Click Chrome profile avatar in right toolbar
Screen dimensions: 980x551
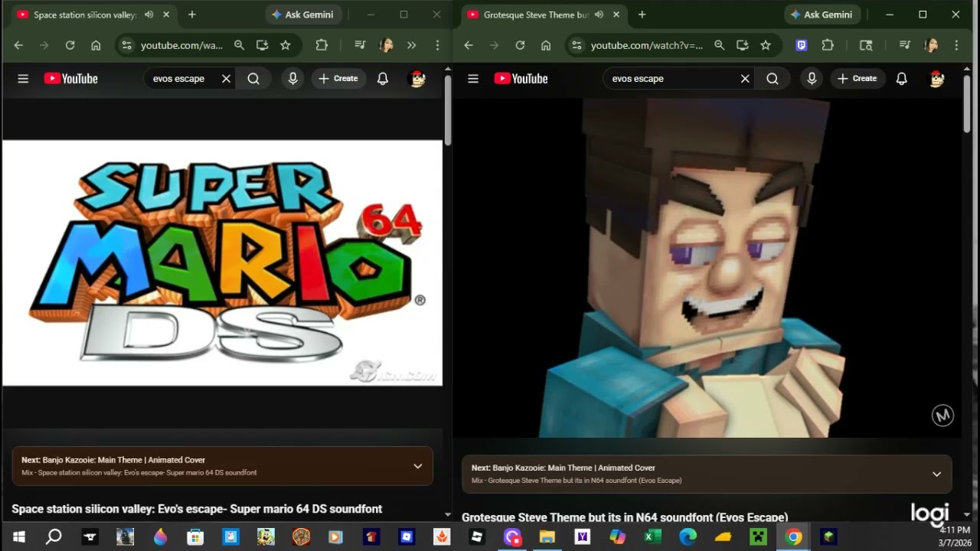[931, 45]
